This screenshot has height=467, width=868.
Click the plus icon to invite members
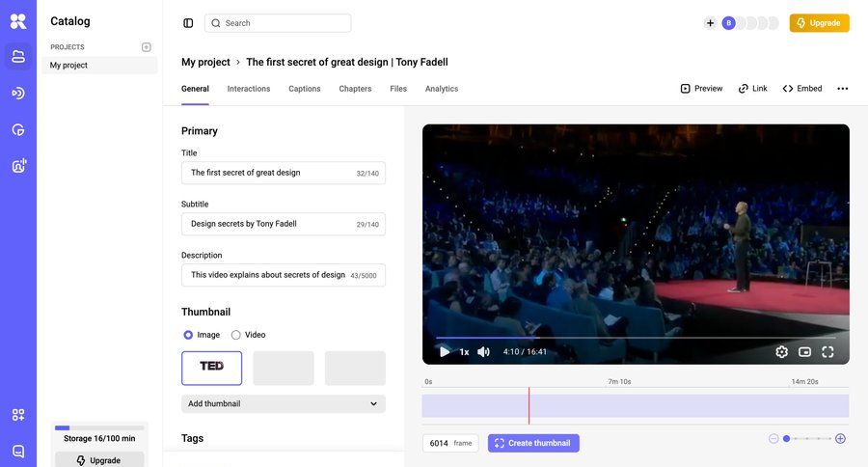pyautogui.click(x=710, y=23)
